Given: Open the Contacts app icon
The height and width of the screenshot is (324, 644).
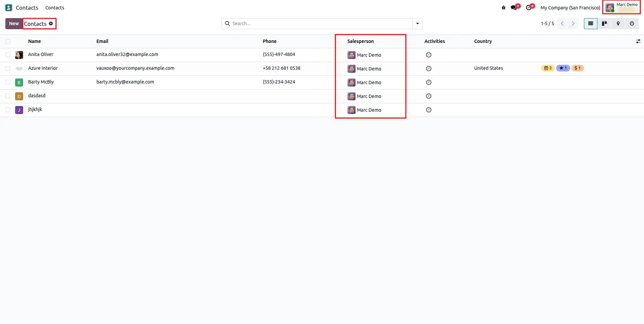Looking at the screenshot, I should pos(8,7).
